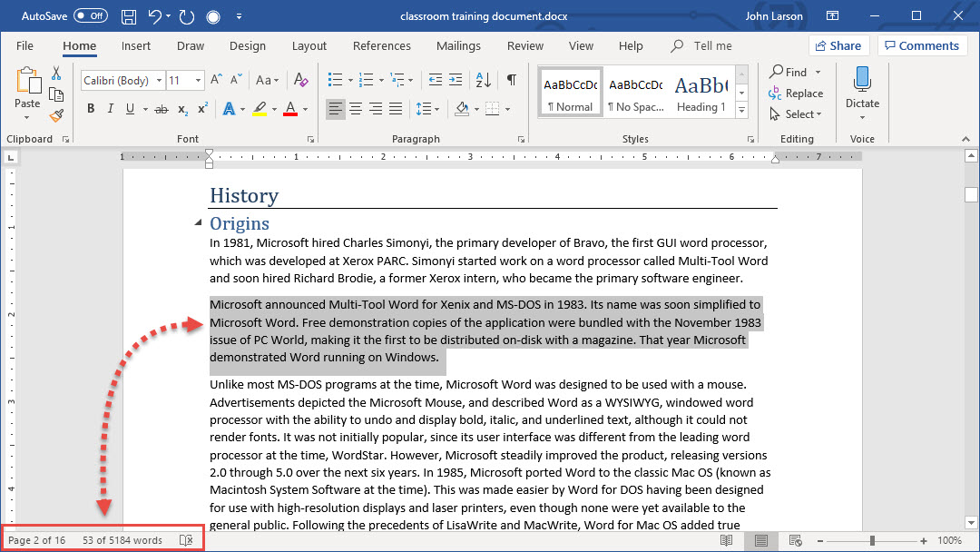Toggle Bold formatting
This screenshot has width=980, height=552.
tap(91, 109)
